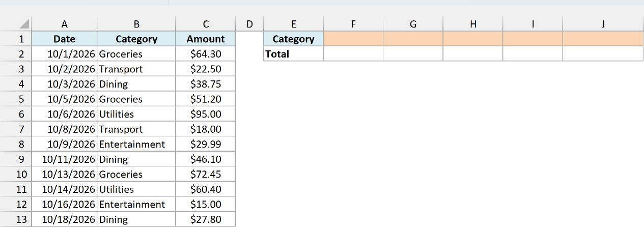This screenshot has height=227, width=644.
Task: Click Entertainment in row 12
Action: 132,204
